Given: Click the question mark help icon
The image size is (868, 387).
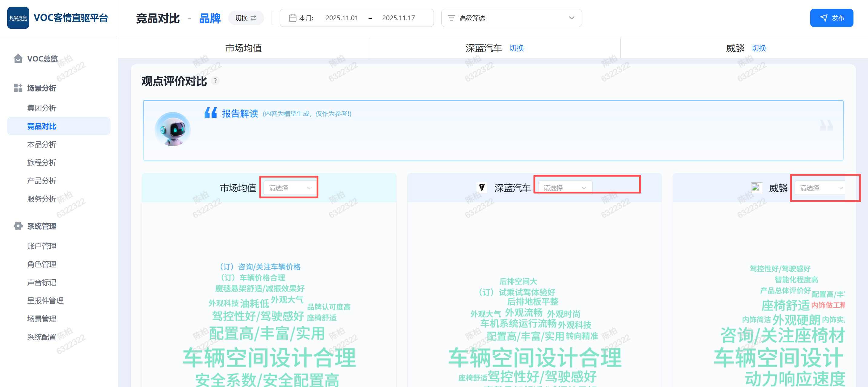Looking at the screenshot, I should (x=215, y=81).
